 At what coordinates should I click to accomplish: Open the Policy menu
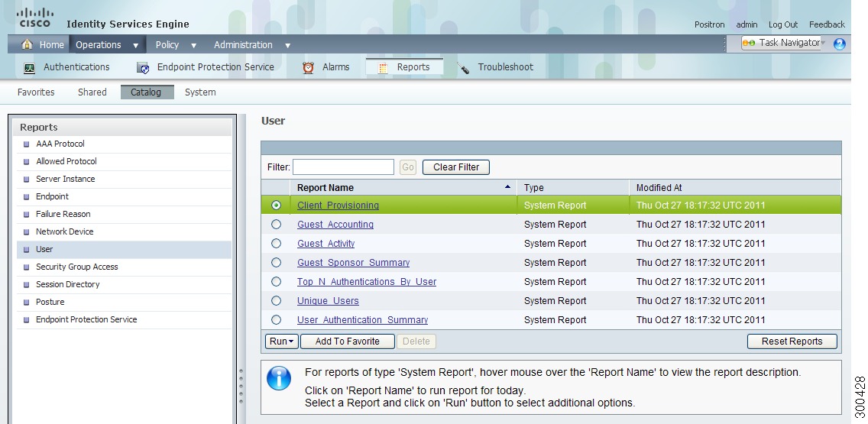click(167, 45)
